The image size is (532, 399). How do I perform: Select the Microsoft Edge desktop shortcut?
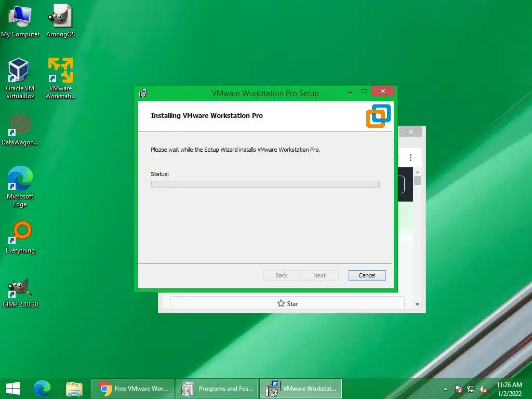coord(20,187)
